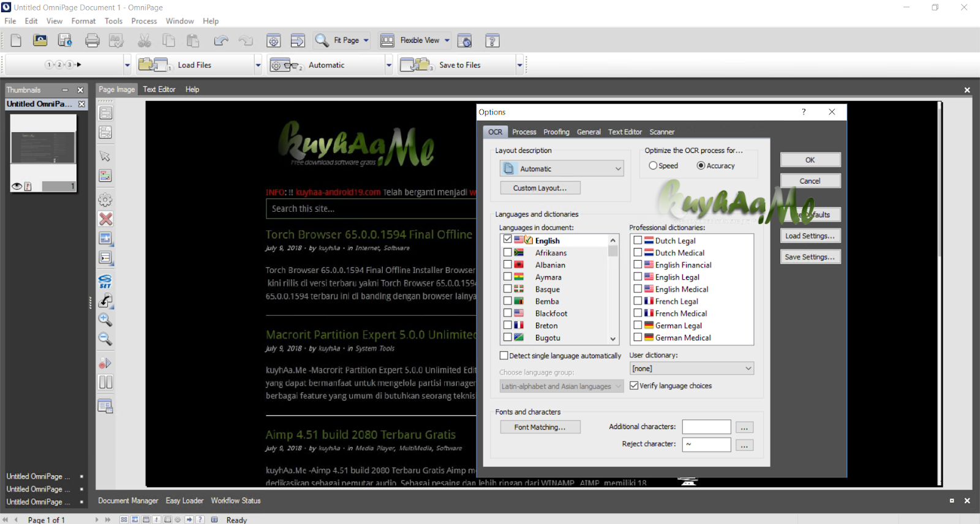
Task: Open the Latin-alphabet and Asian languages dropdown
Action: pyautogui.click(x=562, y=386)
